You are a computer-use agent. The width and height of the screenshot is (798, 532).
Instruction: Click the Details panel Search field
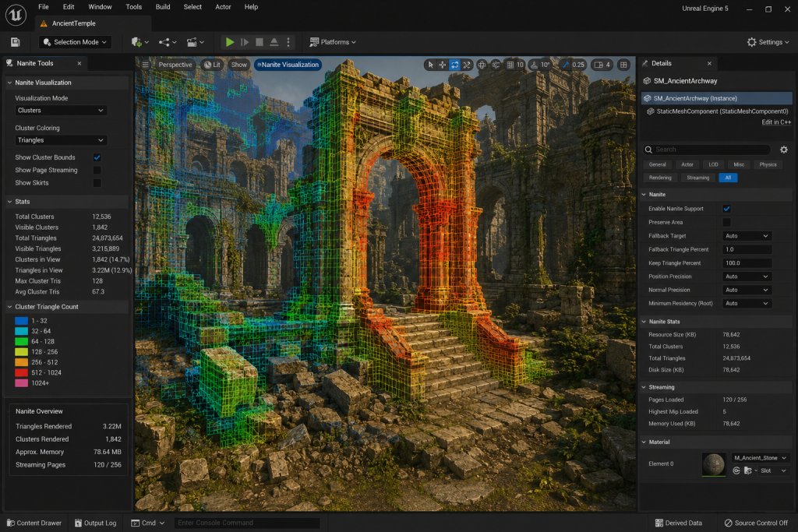tap(708, 150)
